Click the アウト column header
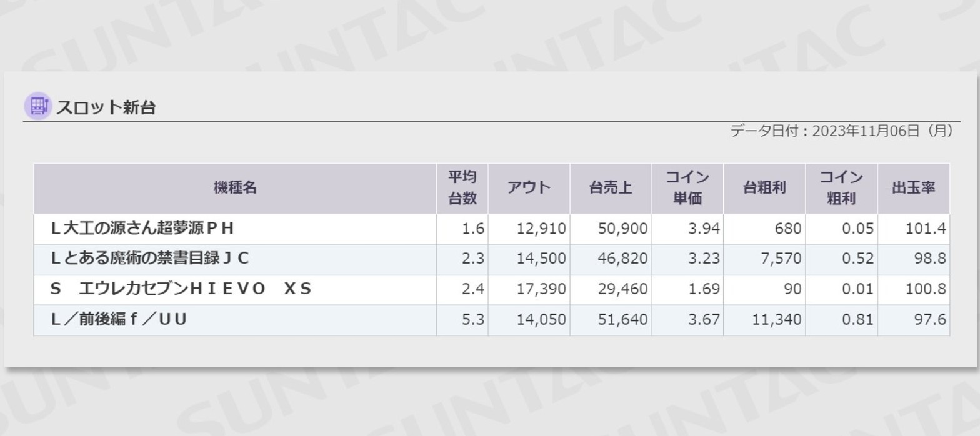980x436 pixels. 529,188
